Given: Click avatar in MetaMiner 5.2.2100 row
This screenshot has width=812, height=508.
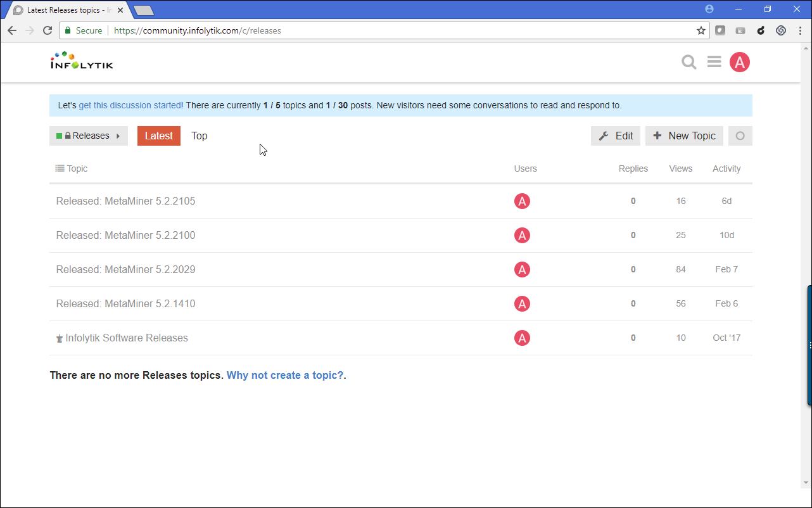Looking at the screenshot, I should [522, 236].
